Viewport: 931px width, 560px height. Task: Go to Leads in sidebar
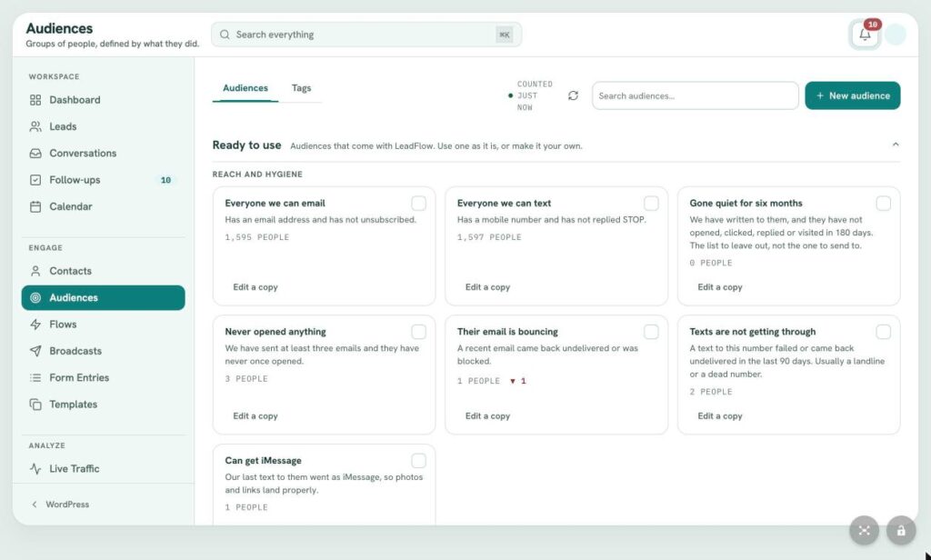coord(103,126)
